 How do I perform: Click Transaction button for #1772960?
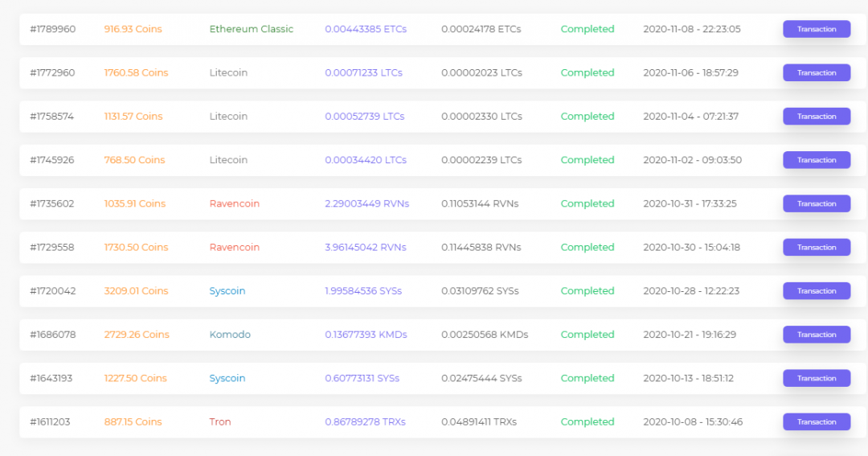click(x=817, y=72)
